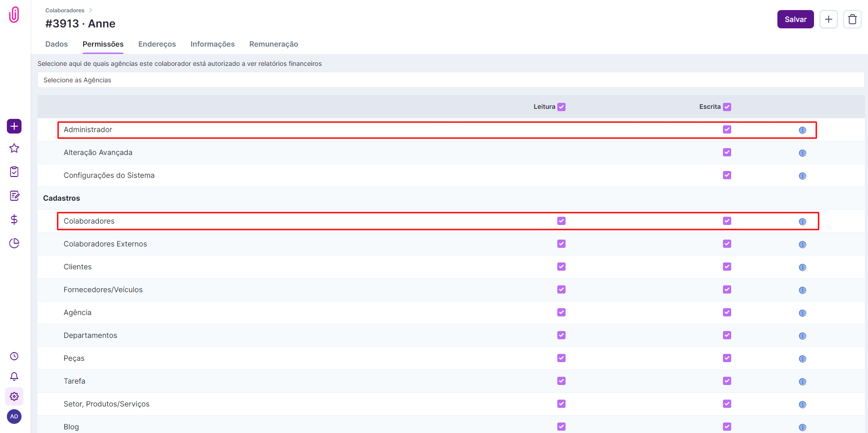Open the AD user avatar
The height and width of the screenshot is (433, 868).
(14, 417)
